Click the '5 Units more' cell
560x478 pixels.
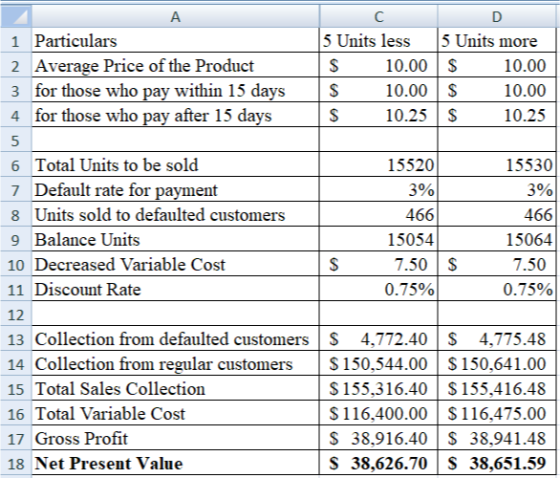497,40
